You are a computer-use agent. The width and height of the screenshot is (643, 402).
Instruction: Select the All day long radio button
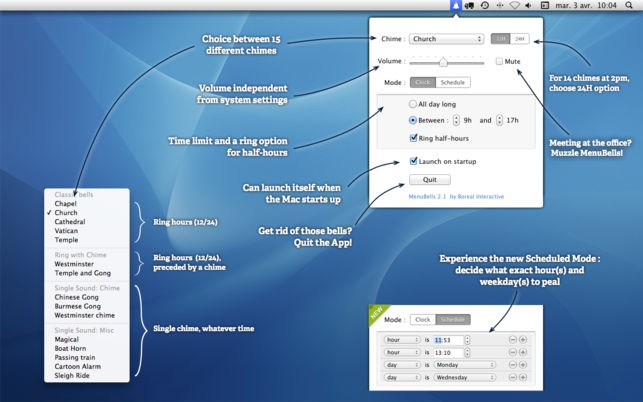click(x=413, y=104)
